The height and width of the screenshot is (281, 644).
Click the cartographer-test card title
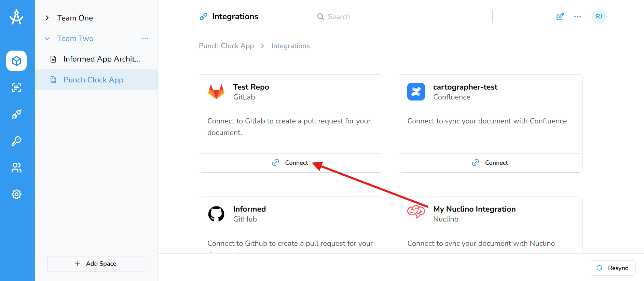click(x=465, y=87)
